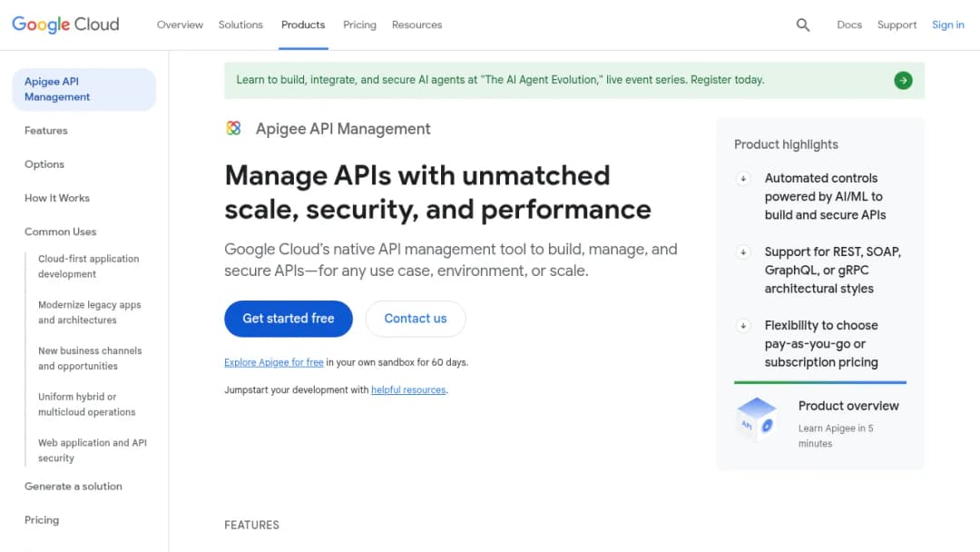The image size is (980, 552).
Task: Open the search magnifier icon
Action: click(x=802, y=25)
